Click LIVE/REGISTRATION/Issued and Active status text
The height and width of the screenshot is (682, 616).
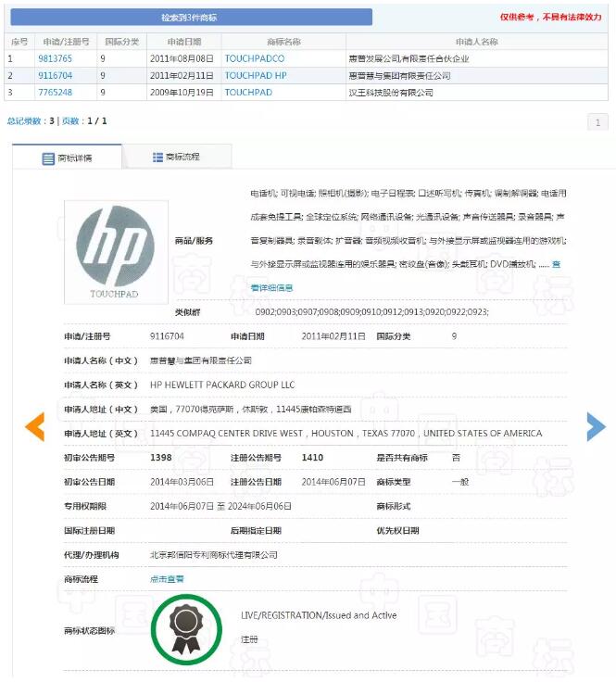319,615
